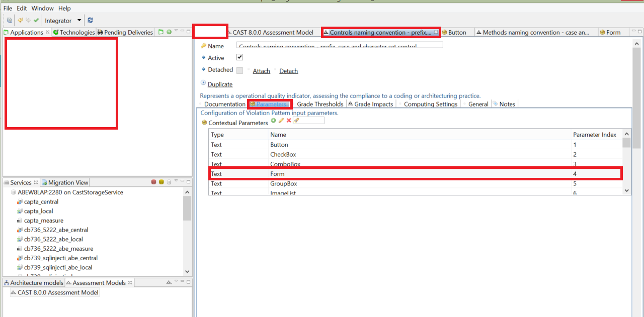Image resolution: width=644 pixels, height=317 pixels.
Task: Click the hierarchy icon in Assessment Models toolbar
Action: pos(169,283)
